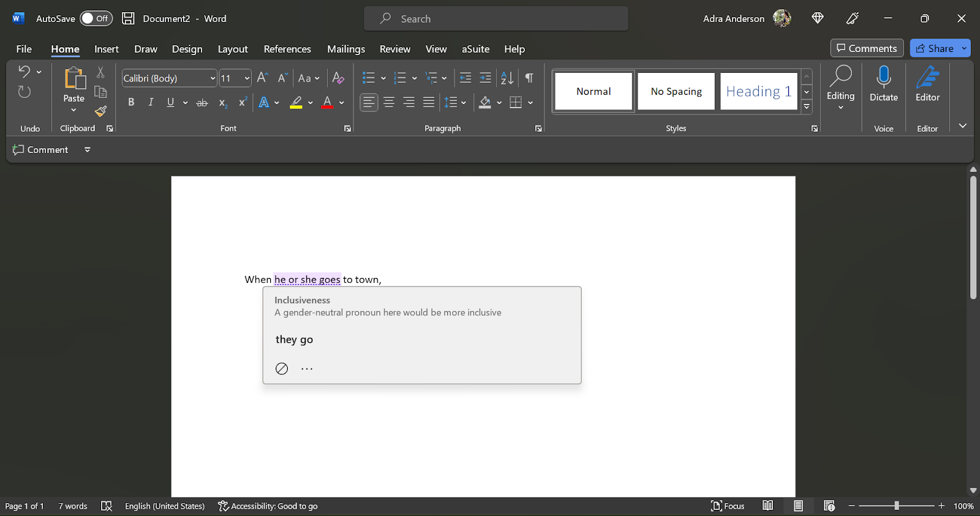Open Dictate microphone

coord(884,84)
